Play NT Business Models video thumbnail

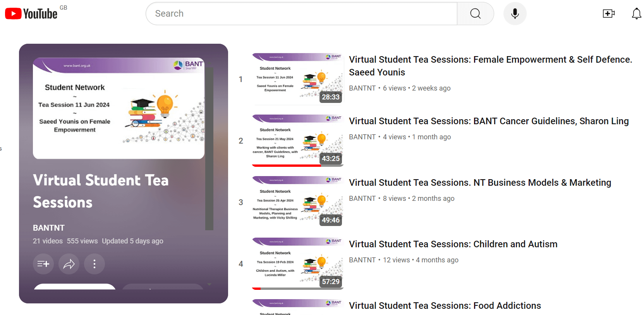point(298,202)
